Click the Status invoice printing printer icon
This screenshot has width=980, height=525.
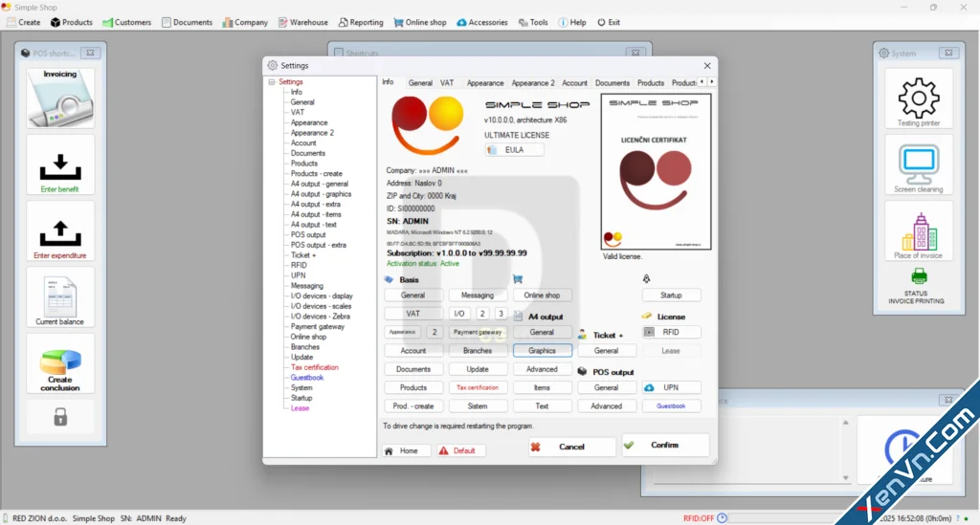click(x=919, y=276)
